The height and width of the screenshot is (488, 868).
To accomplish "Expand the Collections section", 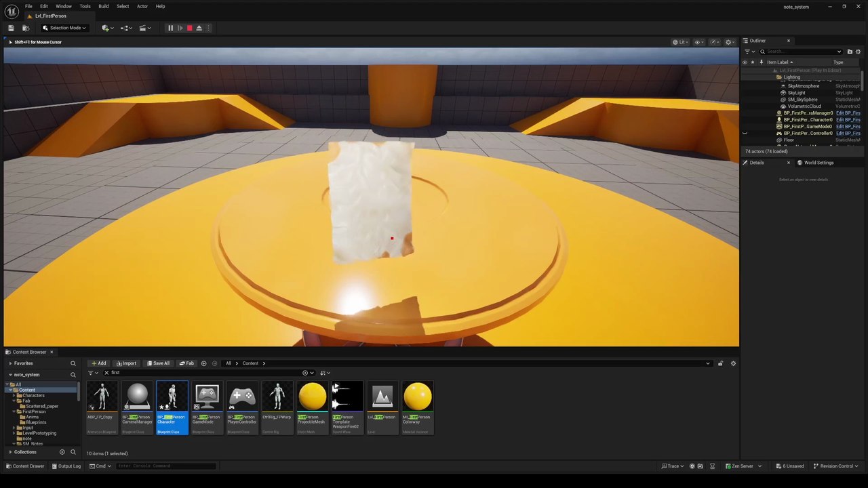I will (10, 452).
